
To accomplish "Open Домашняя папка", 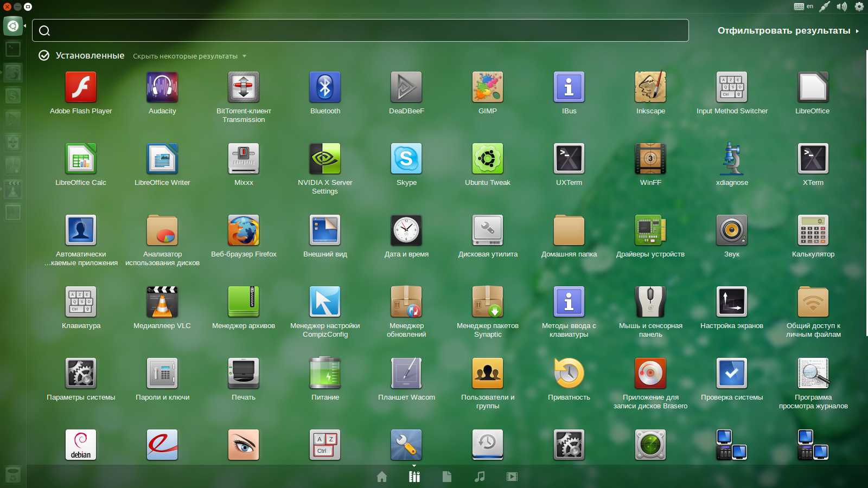I will 569,230.
